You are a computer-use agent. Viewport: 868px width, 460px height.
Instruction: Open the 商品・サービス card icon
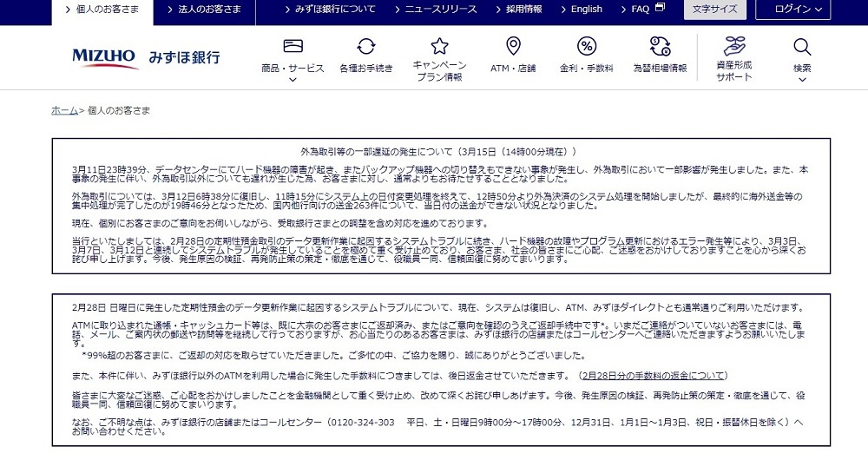[293, 46]
